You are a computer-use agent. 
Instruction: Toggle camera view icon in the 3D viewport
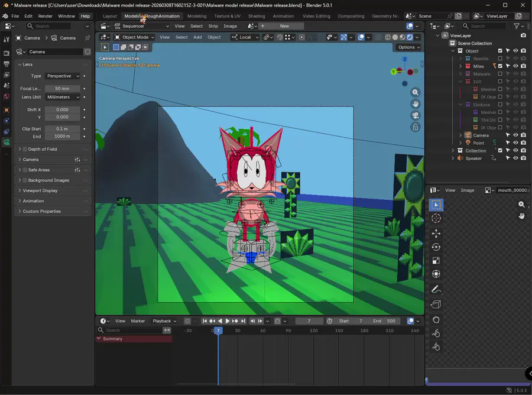click(416, 115)
